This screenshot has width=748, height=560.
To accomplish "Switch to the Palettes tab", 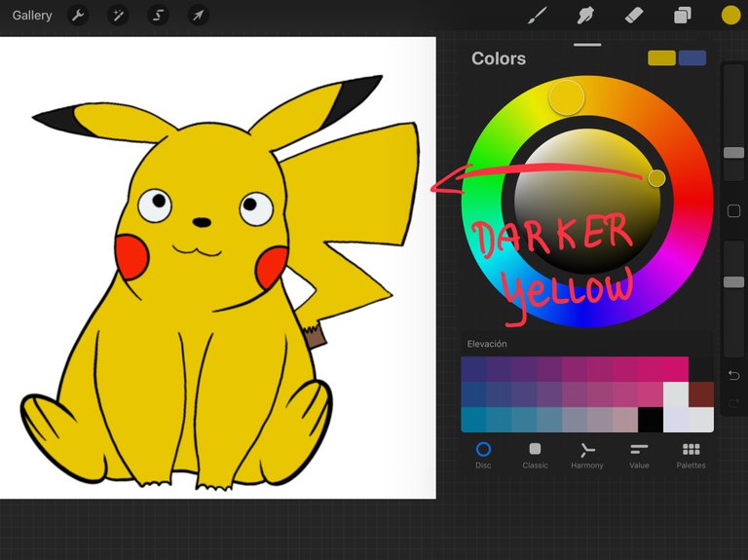I will point(691,455).
